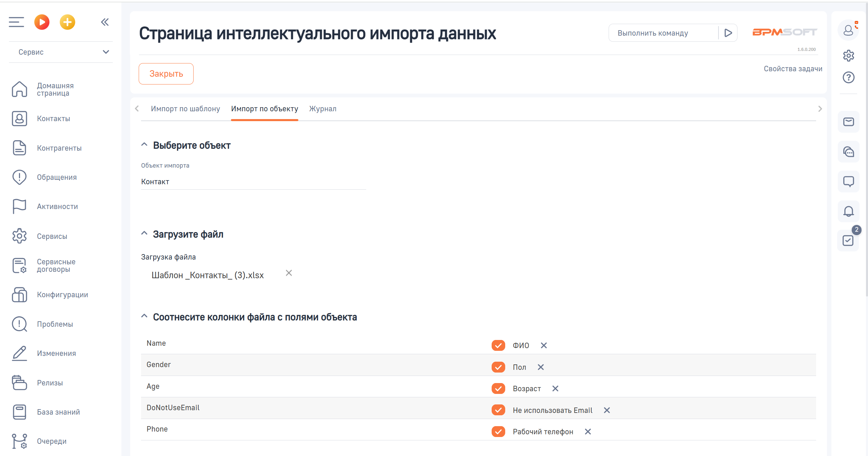868x456 pixels.
Task: Select the Конфигурации icon in the sidebar
Action: (19, 294)
